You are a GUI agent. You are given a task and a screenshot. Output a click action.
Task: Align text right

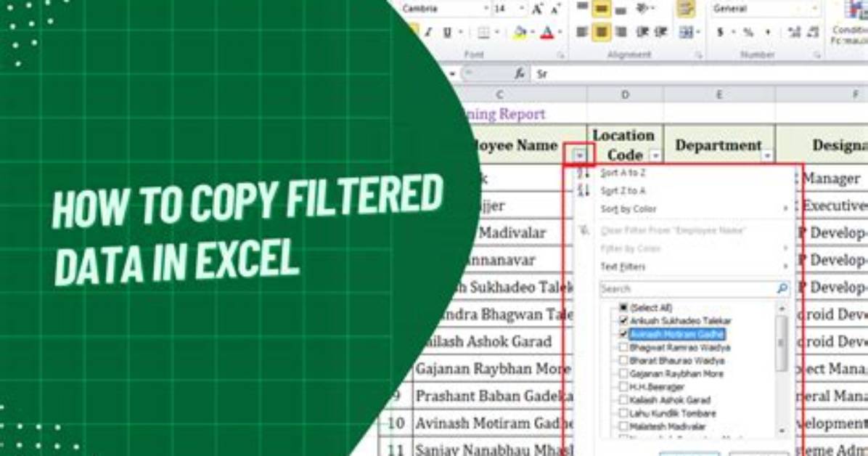click(x=621, y=33)
